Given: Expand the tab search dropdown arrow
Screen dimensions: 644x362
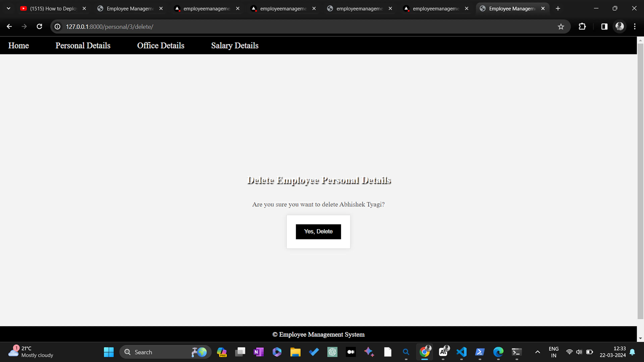Looking at the screenshot, I should 9,9.
